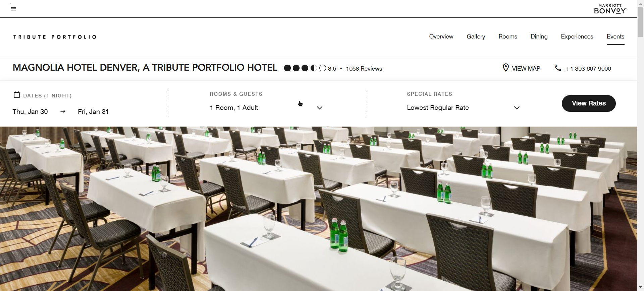Expand the Rooms & Guests chevron
The width and height of the screenshot is (644, 291).
(320, 108)
